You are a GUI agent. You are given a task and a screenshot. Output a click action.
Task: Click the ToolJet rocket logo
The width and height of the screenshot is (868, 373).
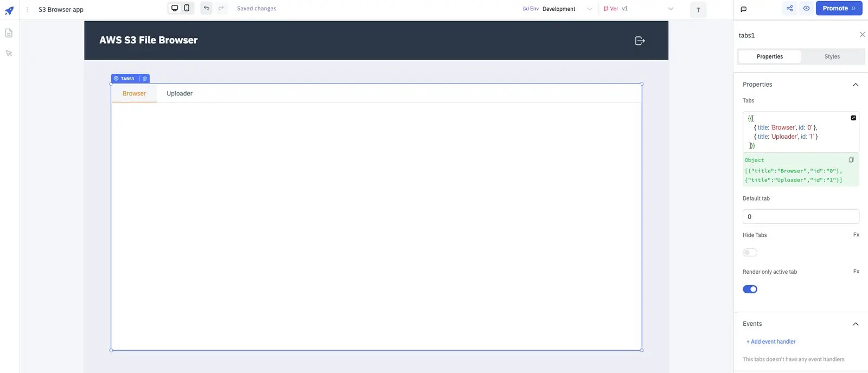pos(9,10)
